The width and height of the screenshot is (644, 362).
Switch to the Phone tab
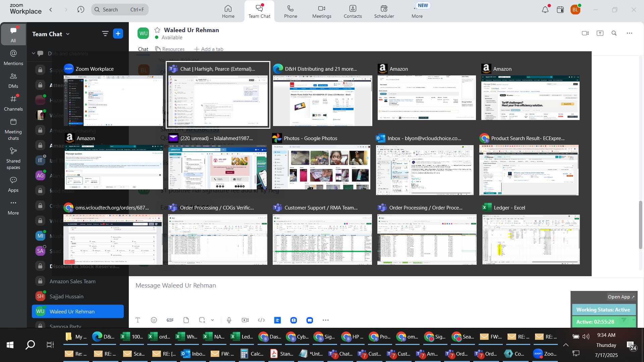290,11
